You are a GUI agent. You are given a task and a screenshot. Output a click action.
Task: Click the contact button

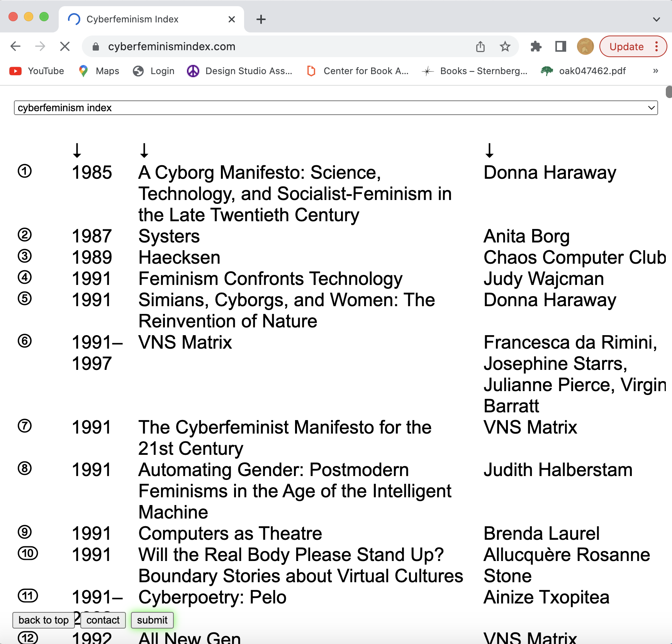point(103,620)
